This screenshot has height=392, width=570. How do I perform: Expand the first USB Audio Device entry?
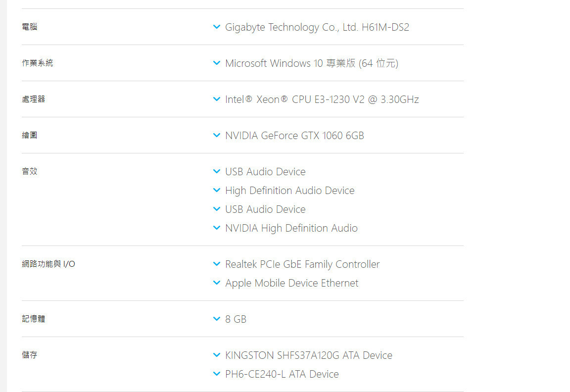click(x=216, y=172)
